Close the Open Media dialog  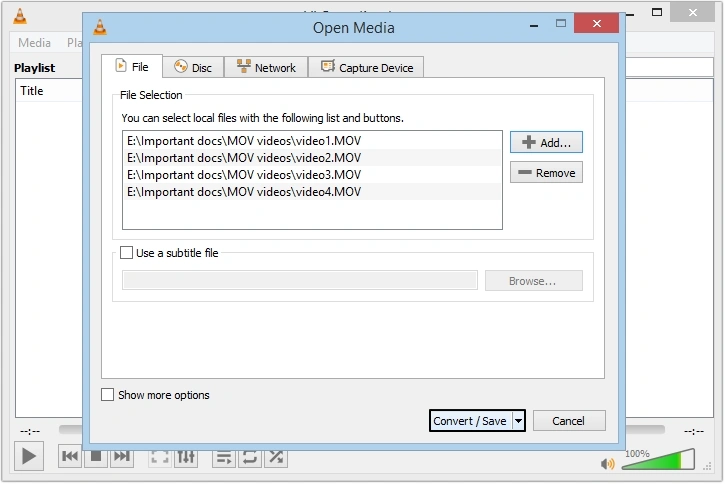(x=596, y=23)
